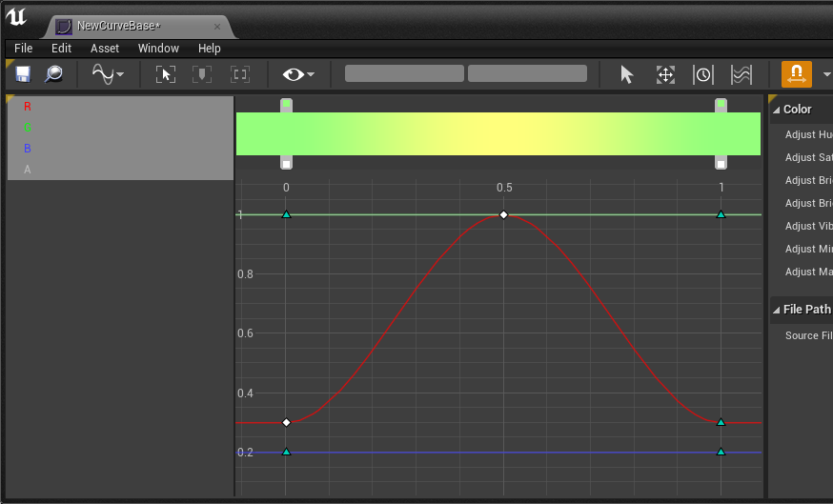833x504 pixels.
Task: Open the curve wave tool icon
Action: pos(103,74)
